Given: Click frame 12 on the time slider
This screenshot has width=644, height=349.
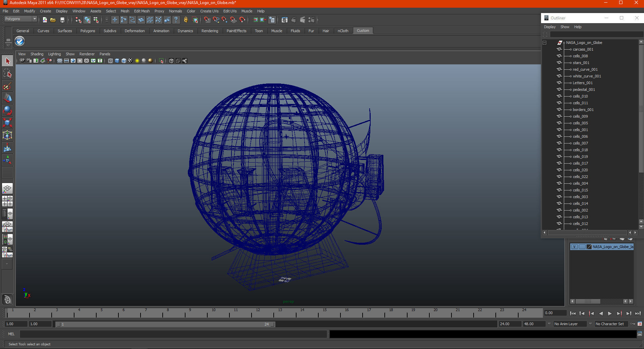Looking at the screenshot, I should click(258, 313).
